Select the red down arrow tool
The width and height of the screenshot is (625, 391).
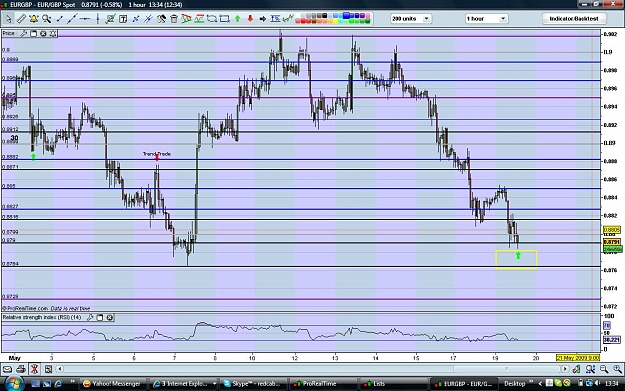(250, 19)
